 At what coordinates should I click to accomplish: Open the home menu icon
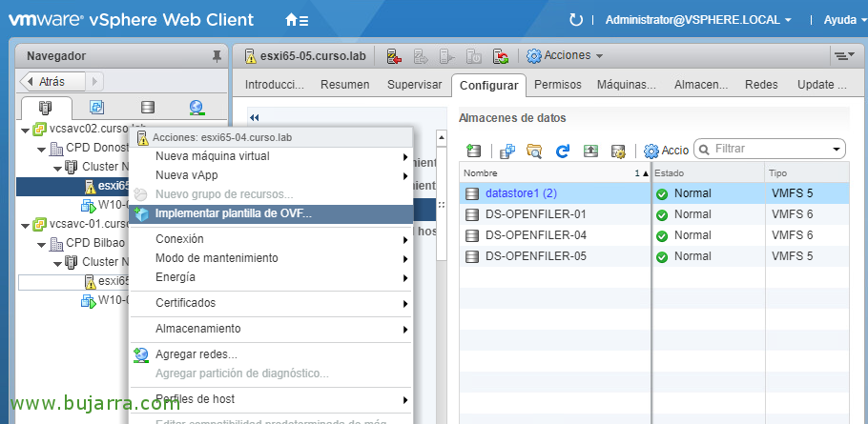[x=297, y=20]
